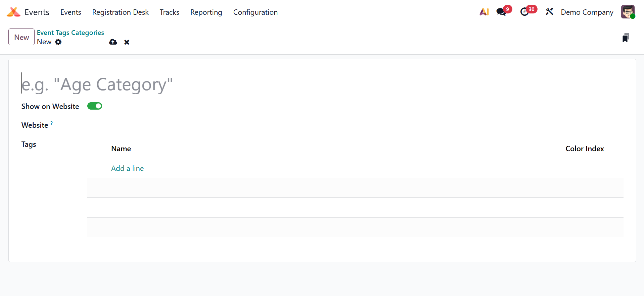Open the conversations messages icon
Image resolution: width=644 pixels, height=296 pixels.
[x=501, y=12]
